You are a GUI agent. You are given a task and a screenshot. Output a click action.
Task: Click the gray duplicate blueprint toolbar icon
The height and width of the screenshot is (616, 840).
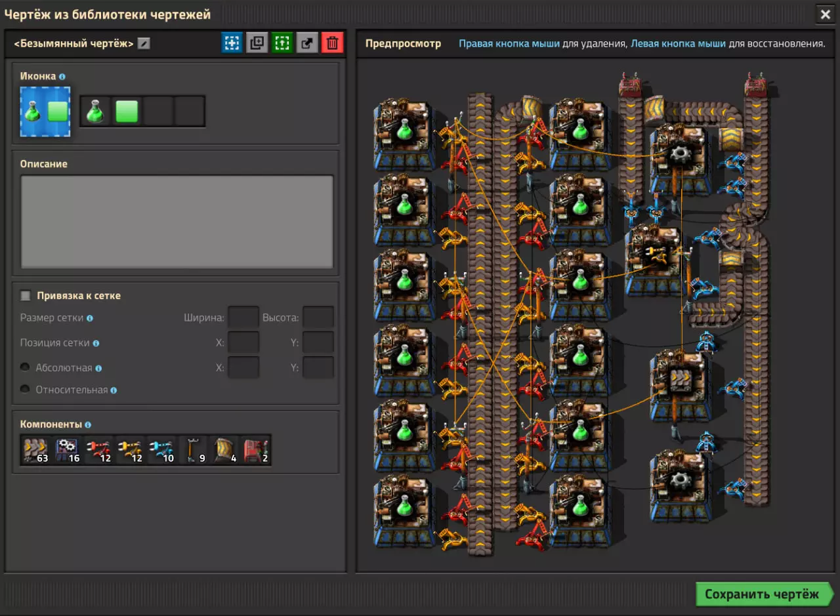click(257, 43)
